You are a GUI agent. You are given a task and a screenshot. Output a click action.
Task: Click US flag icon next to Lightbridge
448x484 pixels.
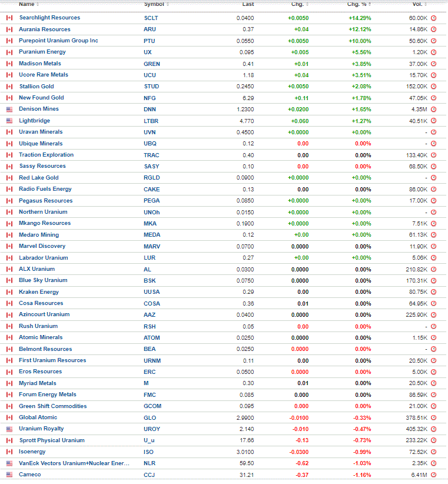(9, 121)
